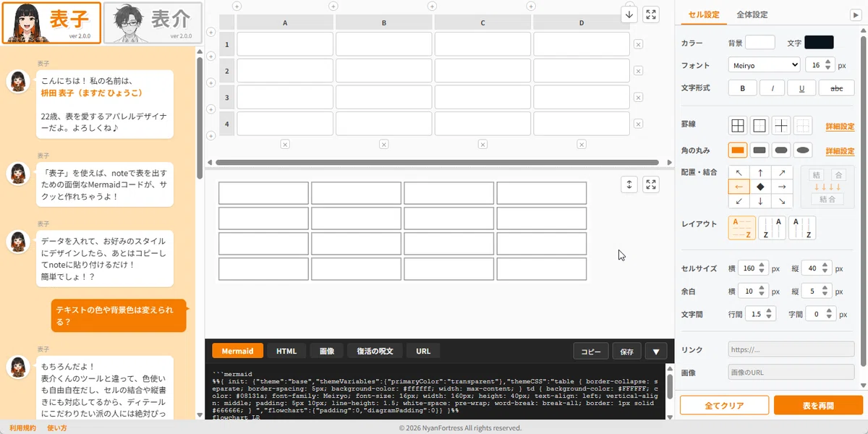Toggle underline text format
Image resolution: width=868 pixels, height=434 pixels.
click(802, 88)
